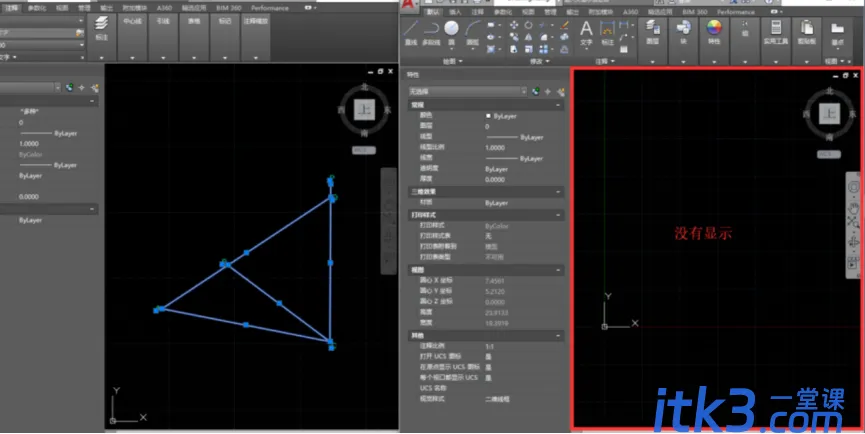Collapse the General (常规) properties section
The width and height of the screenshot is (865, 434).
558,105
